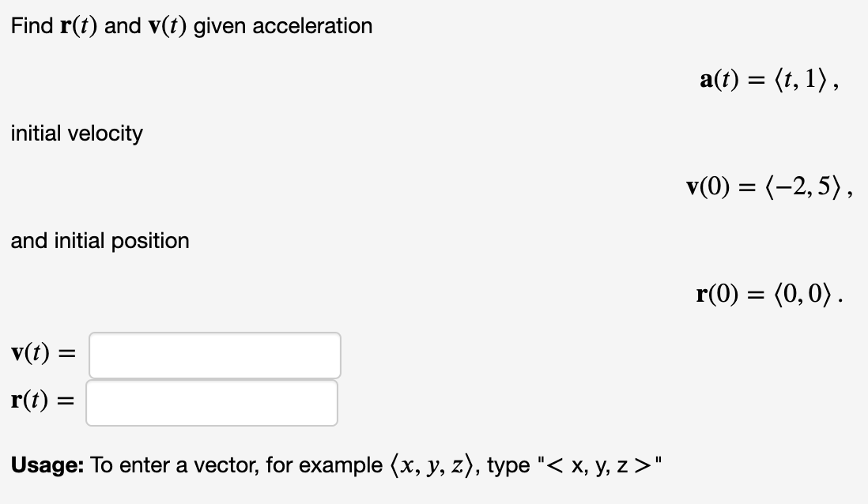Click the r(t) = label
The image size is (868, 504).
(x=41, y=401)
